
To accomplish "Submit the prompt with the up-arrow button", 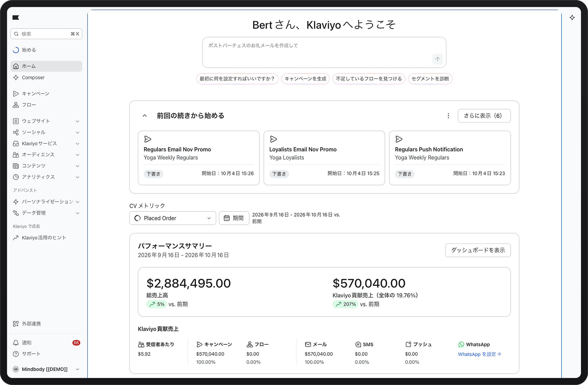I will (437, 59).
